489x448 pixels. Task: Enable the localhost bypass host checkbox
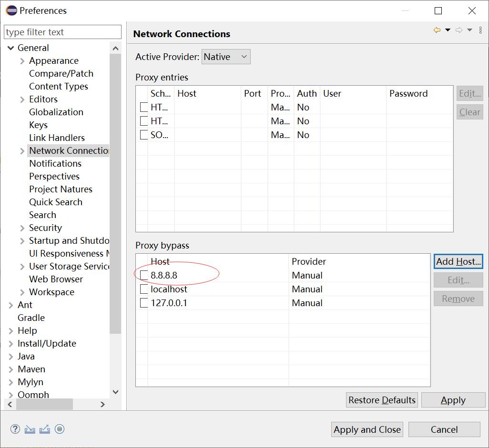pyautogui.click(x=144, y=289)
